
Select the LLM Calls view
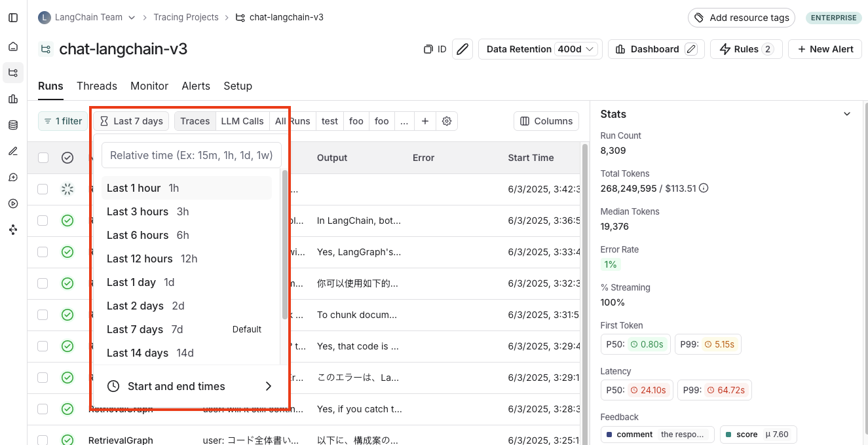click(x=242, y=121)
